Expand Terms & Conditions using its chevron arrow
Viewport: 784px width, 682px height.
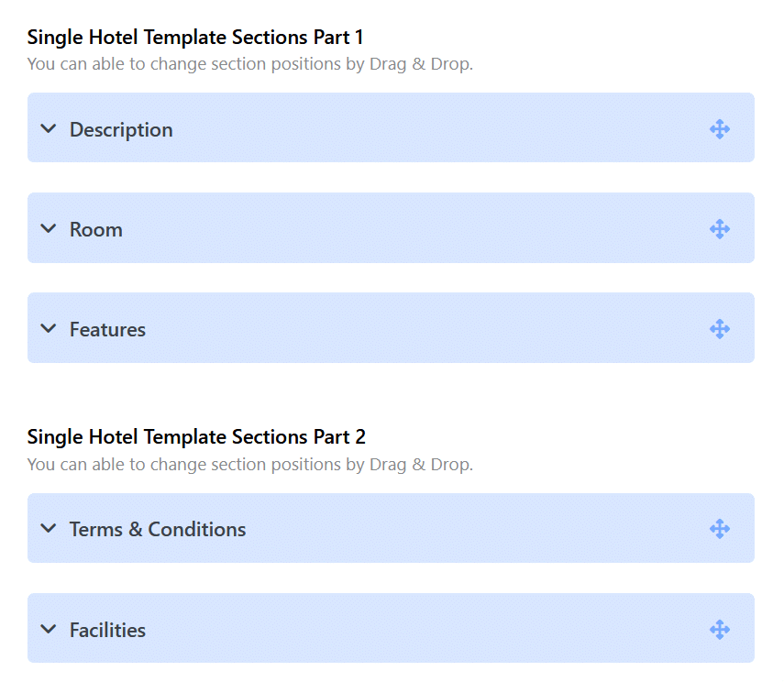[x=48, y=528]
